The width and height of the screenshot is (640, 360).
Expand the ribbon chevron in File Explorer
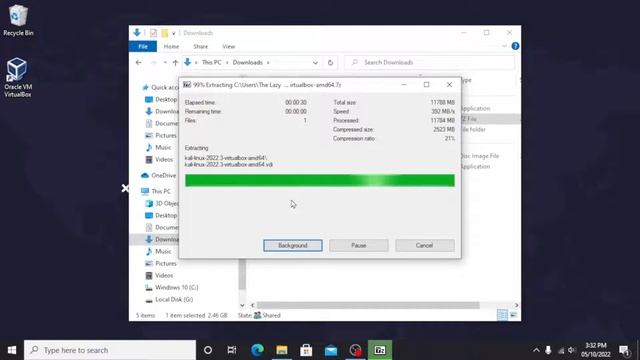pos(504,46)
